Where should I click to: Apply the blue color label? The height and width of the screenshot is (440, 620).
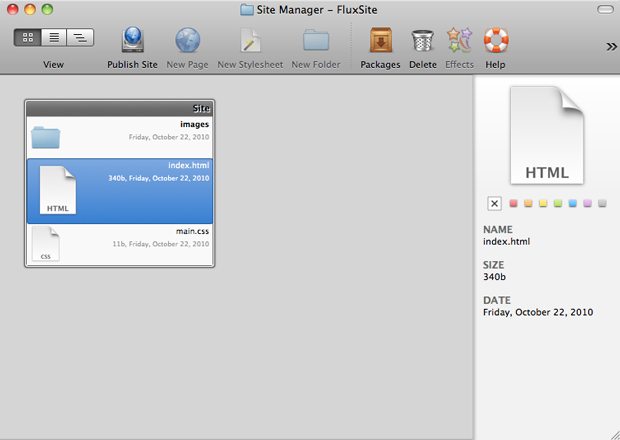tap(573, 203)
